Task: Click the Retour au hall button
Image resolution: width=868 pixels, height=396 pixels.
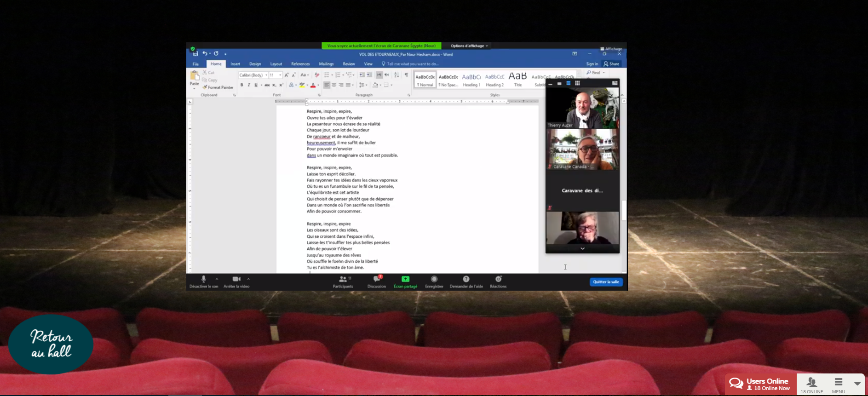Action: click(51, 344)
